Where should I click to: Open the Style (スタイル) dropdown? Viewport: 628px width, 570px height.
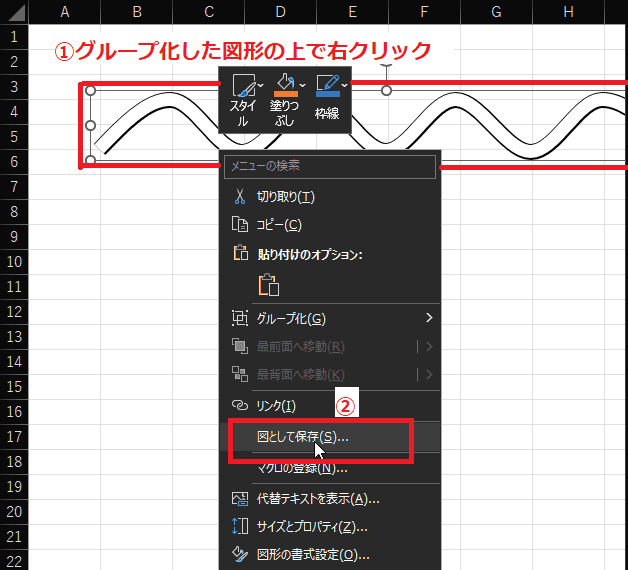[261, 85]
